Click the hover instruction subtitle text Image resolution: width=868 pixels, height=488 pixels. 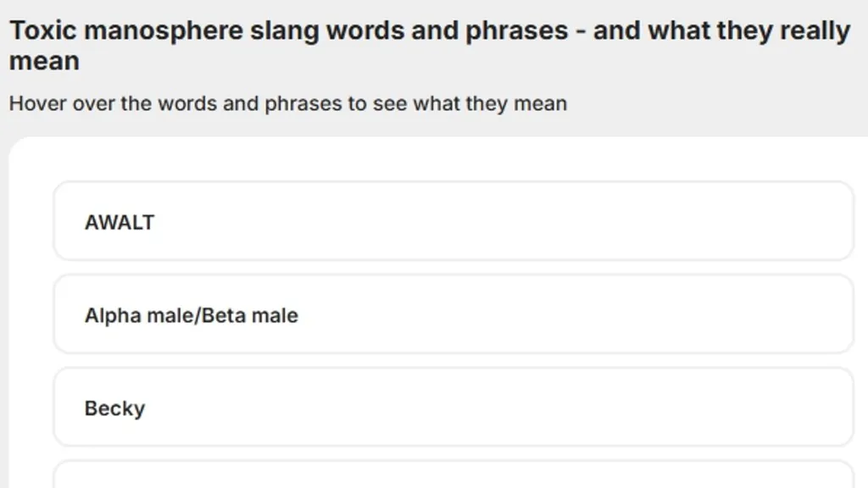pos(287,103)
